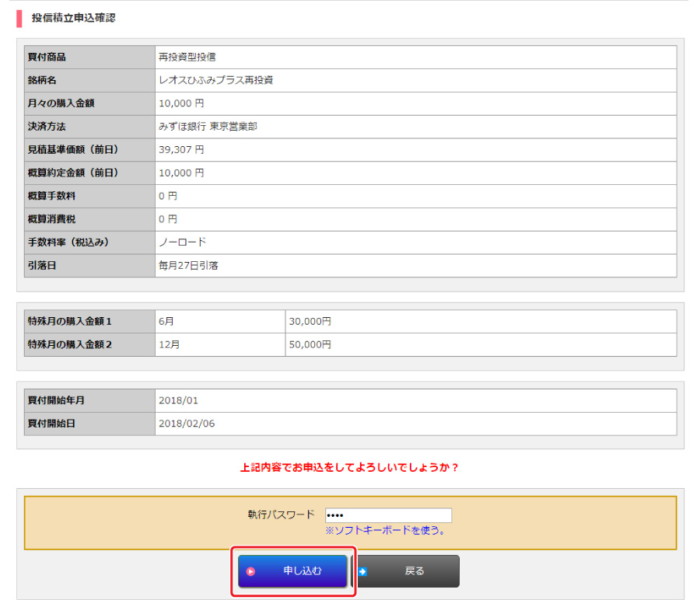Select the 2018/02/06 start date value
700x600 pixels.
point(187,424)
